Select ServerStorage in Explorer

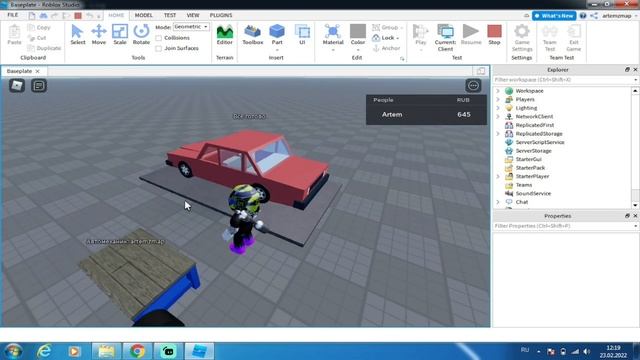click(x=533, y=151)
